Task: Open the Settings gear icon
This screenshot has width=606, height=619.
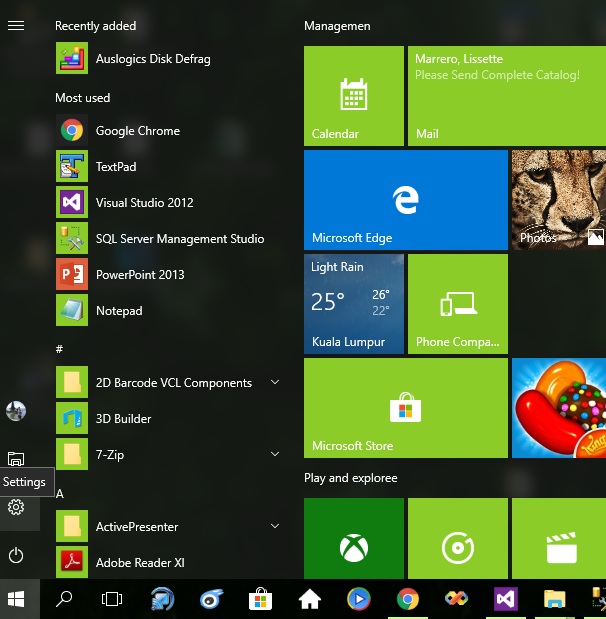Action: click(x=16, y=507)
